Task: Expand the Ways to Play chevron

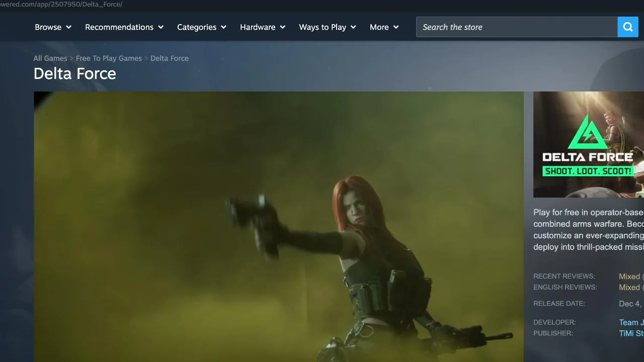Action: click(x=353, y=27)
